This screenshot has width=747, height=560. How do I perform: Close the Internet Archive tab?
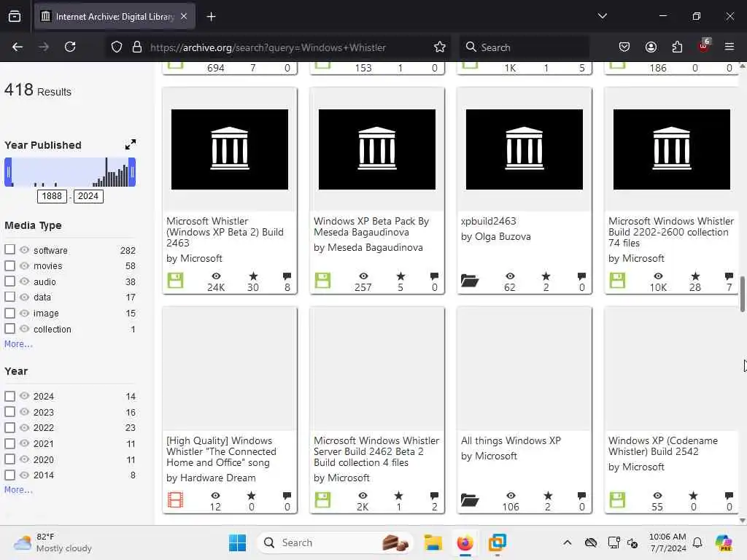pyautogui.click(x=184, y=16)
